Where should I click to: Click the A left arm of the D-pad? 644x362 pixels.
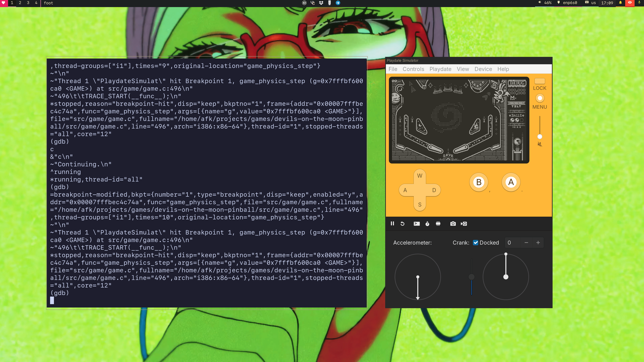(405, 190)
